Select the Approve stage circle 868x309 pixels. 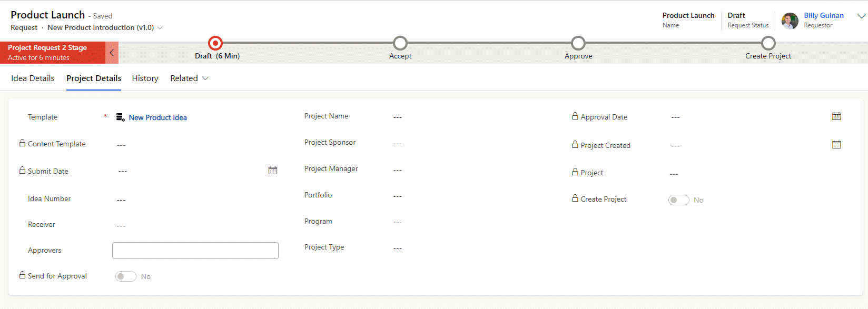click(578, 43)
